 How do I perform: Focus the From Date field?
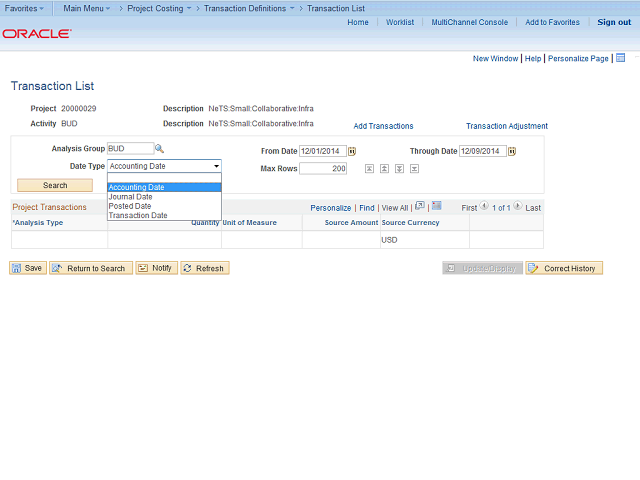tap(323, 151)
